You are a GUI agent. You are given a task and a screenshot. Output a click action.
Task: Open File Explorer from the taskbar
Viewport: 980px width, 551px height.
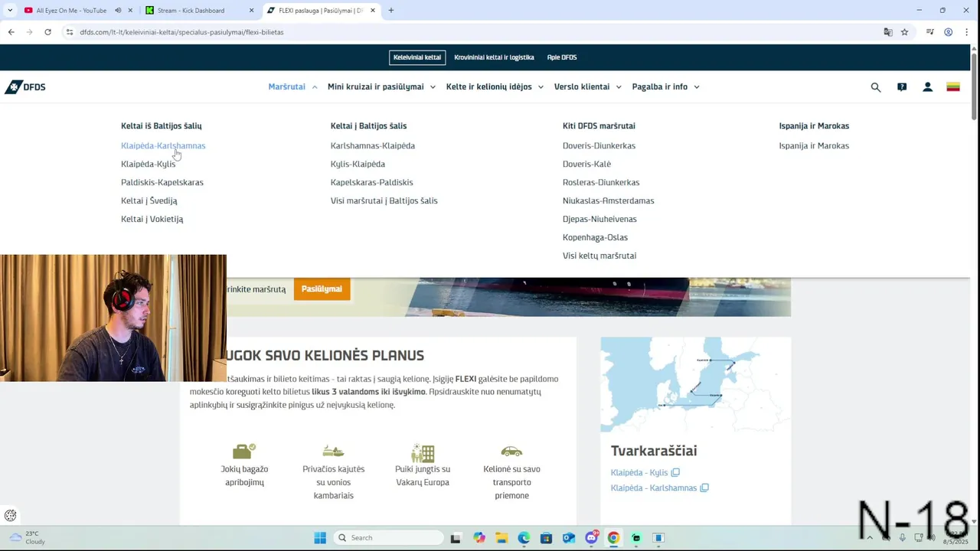coord(501,538)
